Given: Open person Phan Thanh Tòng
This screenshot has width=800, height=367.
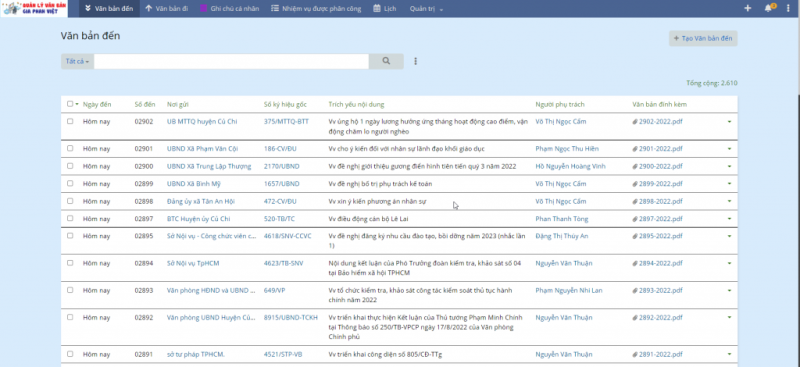Looking at the screenshot, I should 562,219.
